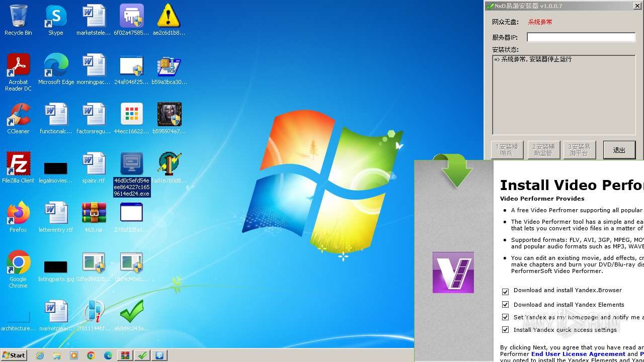
Task: Select the green checkmark a68d4c243a icon
Action: (x=131, y=316)
